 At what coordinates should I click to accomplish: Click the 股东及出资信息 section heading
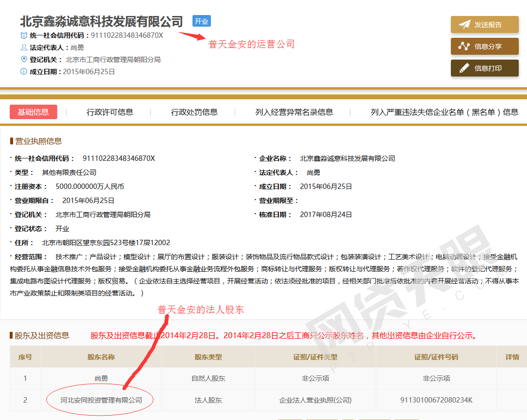pos(42,335)
